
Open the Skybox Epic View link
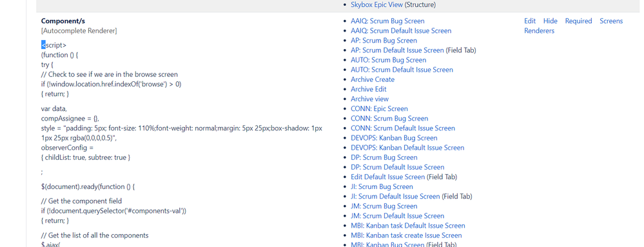376,5
